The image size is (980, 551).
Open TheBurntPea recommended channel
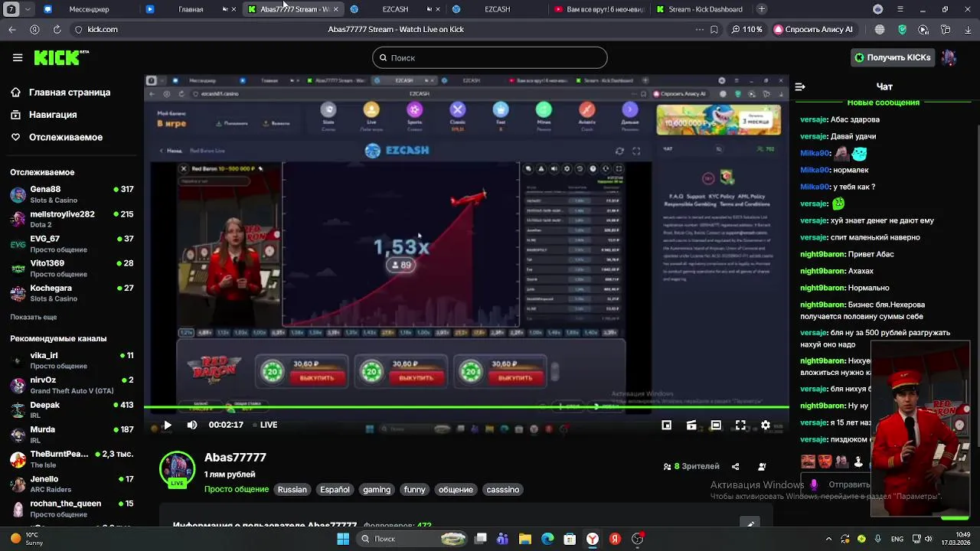pyautogui.click(x=71, y=459)
